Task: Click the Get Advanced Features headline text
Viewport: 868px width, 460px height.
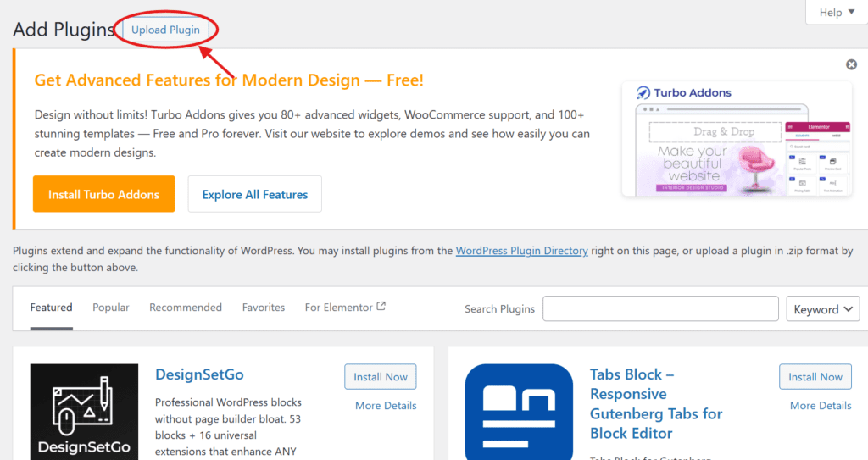Action: (x=229, y=80)
